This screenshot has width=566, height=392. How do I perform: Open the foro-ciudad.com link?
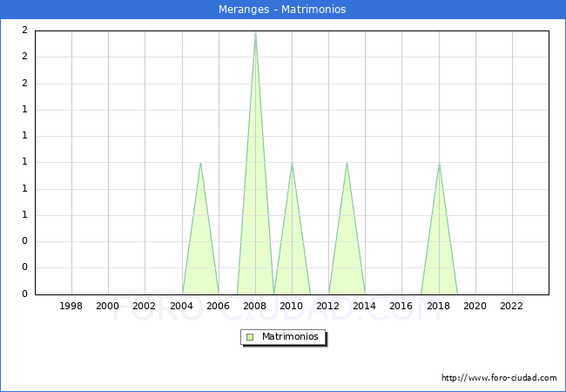point(499,378)
